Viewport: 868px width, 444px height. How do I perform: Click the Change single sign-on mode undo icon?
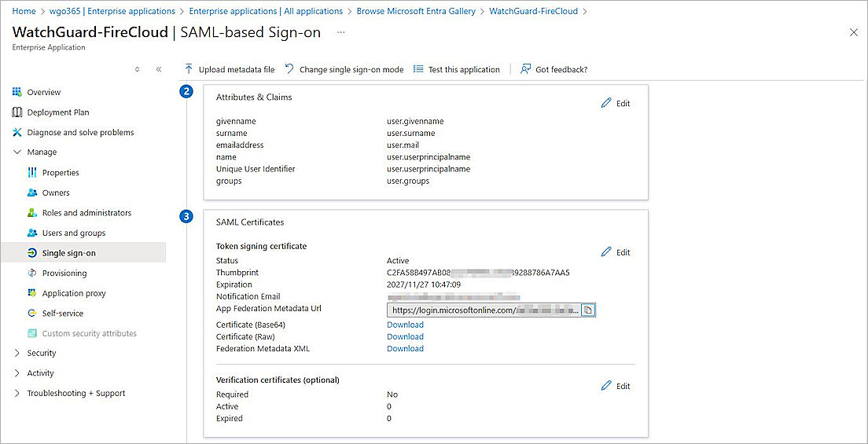click(289, 69)
